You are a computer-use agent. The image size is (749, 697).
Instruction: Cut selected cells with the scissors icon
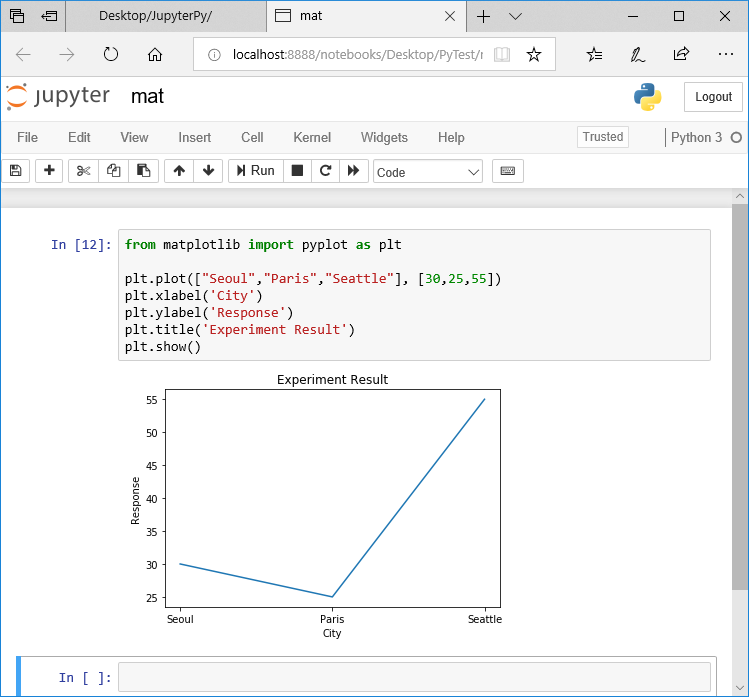point(84,171)
